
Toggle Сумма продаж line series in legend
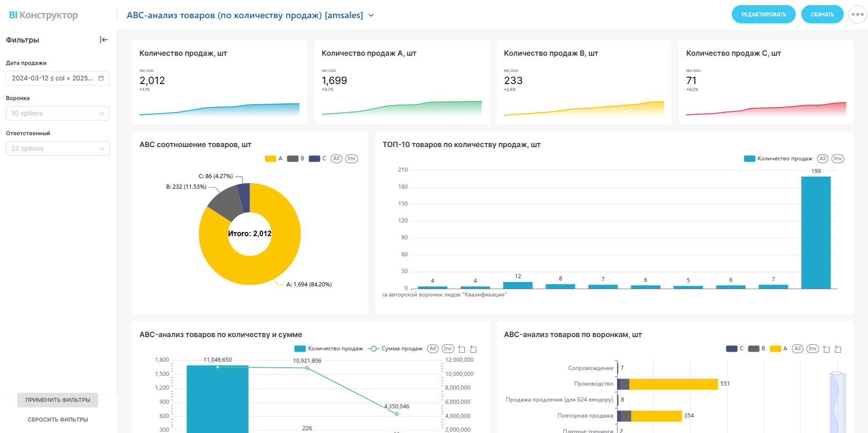(x=395, y=349)
